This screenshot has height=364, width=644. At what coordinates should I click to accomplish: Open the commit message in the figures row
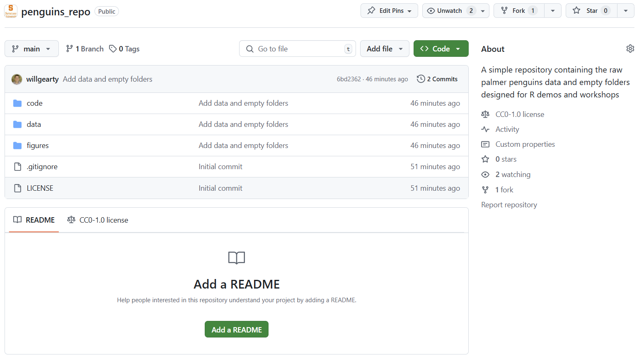(243, 146)
